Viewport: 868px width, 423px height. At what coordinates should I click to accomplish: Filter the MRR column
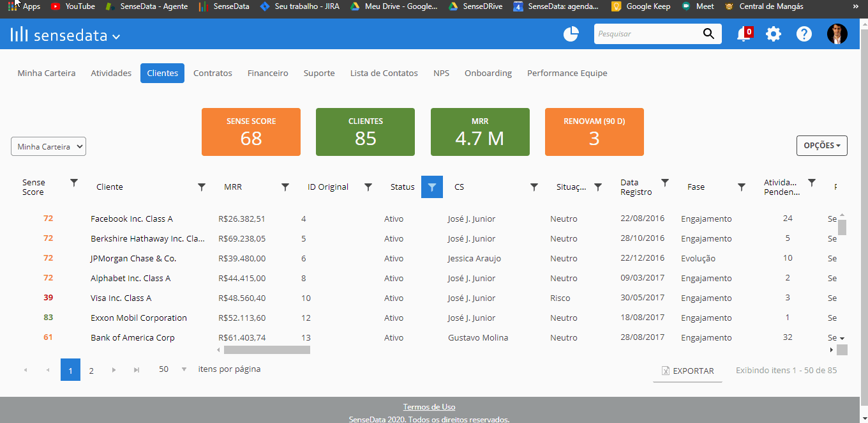click(285, 187)
